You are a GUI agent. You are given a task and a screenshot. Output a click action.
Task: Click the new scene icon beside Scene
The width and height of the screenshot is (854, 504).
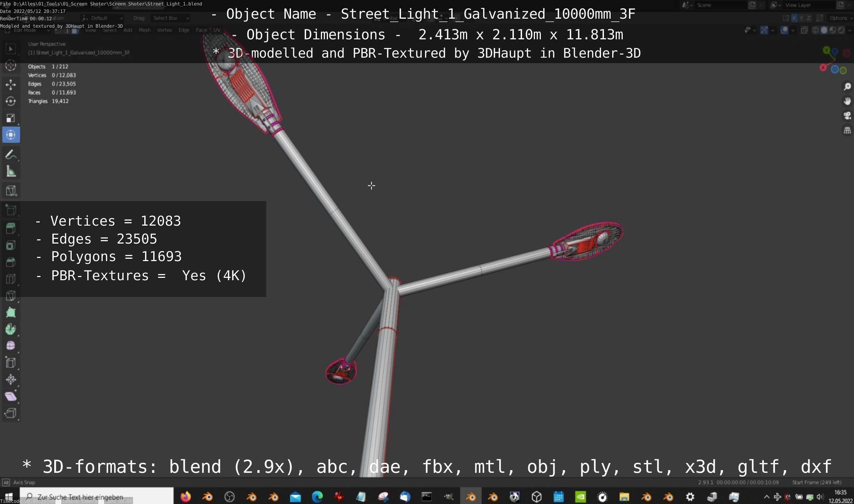click(752, 5)
